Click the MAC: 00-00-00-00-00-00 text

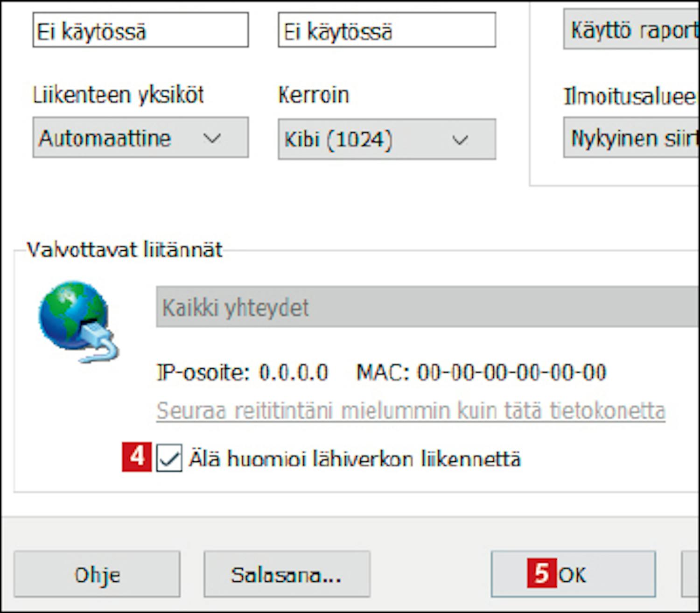pyautogui.click(x=481, y=373)
